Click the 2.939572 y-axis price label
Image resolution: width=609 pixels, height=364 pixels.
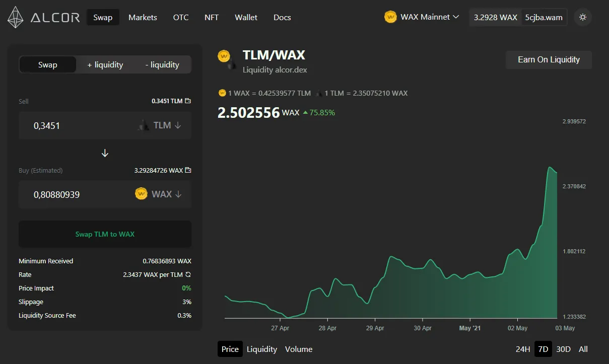[574, 121]
